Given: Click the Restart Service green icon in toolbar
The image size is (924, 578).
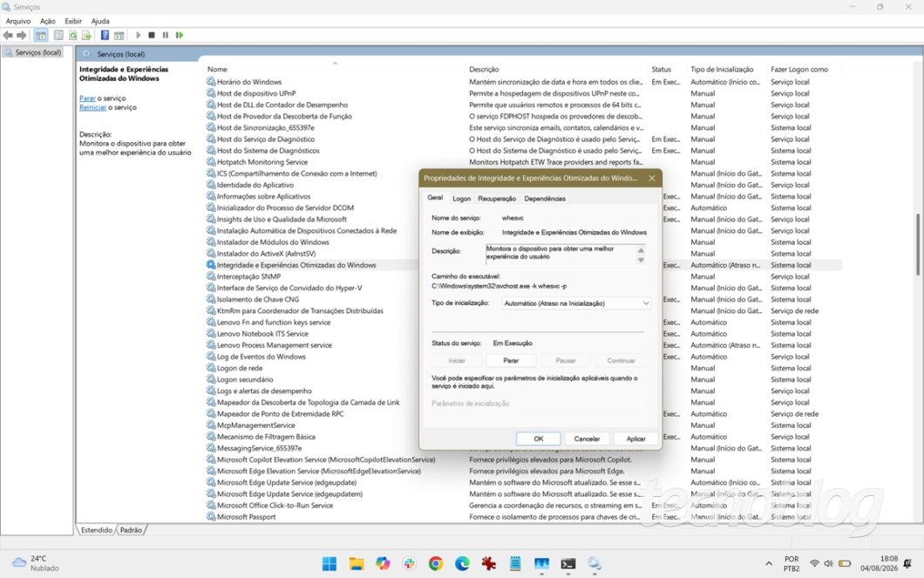Looking at the screenshot, I should [180, 36].
